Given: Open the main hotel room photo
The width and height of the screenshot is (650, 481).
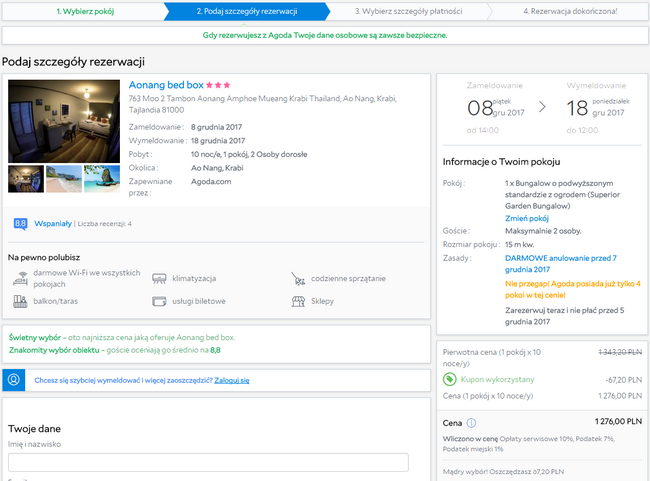Looking at the screenshot, I should coord(64,121).
